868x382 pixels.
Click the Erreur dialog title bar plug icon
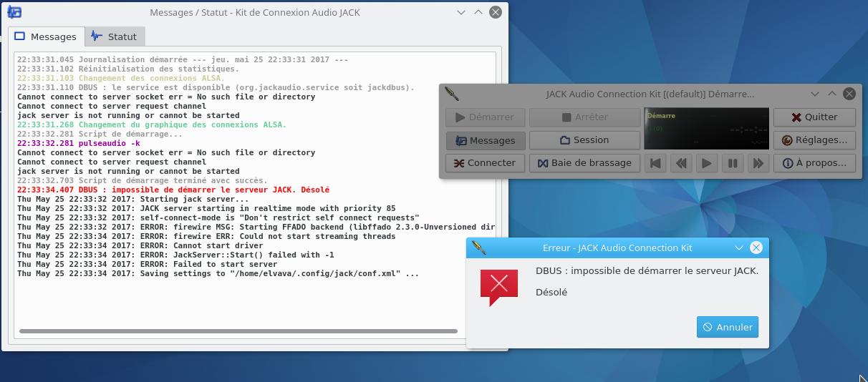click(x=479, y=248)
